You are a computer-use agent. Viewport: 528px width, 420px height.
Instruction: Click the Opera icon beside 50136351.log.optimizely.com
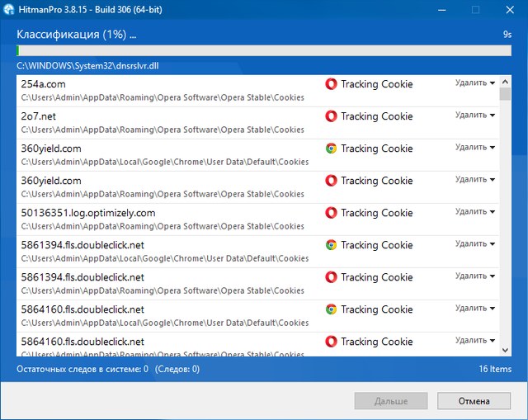point(331,213)
